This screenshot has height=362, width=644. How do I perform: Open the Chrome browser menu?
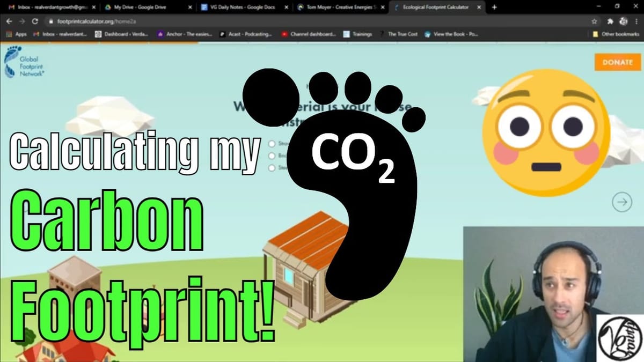[x=635, y=23]
